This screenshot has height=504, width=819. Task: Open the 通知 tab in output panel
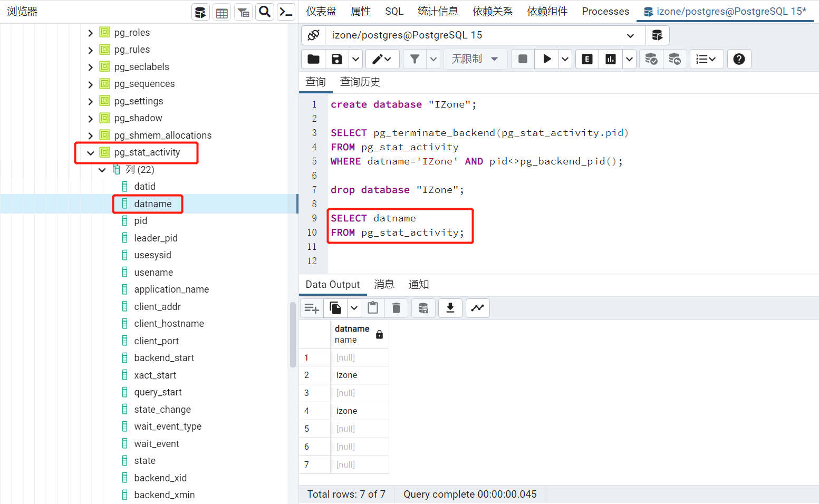[419, 285]
